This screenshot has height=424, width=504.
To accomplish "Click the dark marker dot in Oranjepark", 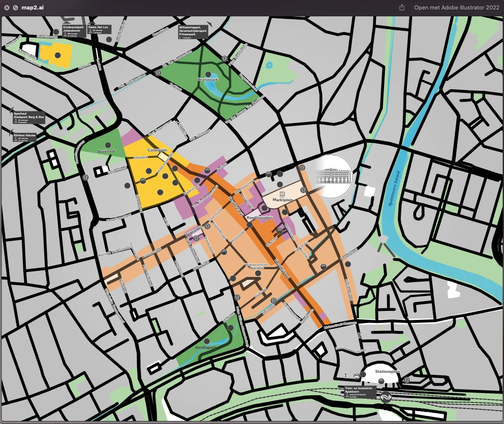I will click(208, 74).
